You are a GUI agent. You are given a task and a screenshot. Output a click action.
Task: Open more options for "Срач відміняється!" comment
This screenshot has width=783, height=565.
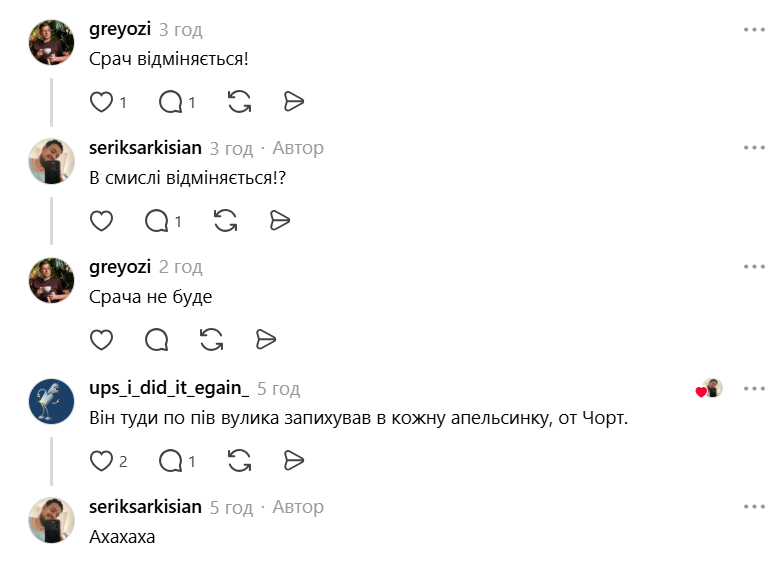pyautogui.click(x=754, y=30)
